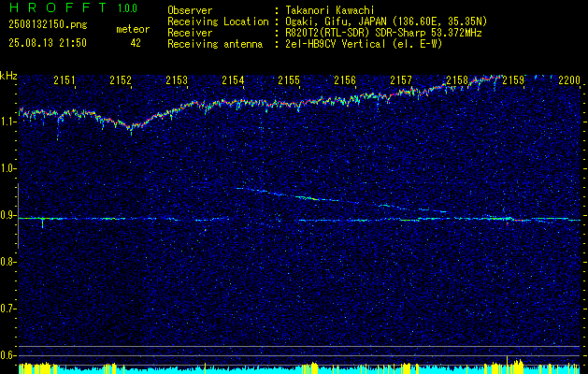Click the 2158 time marker
The width and height of the screenshot is (588, 374).
pos(457,79)
